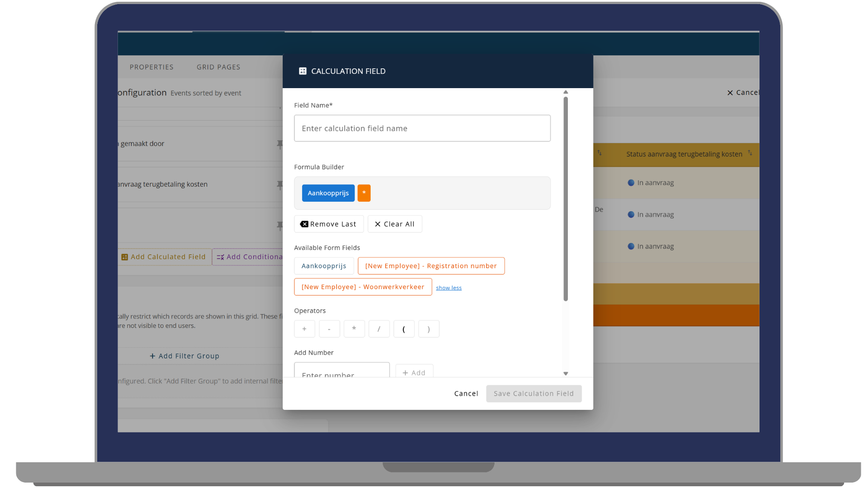Screen dimensions: 868x488
Task: Click the blue Aankoopprijs formula chip
Action: point(328,193)
